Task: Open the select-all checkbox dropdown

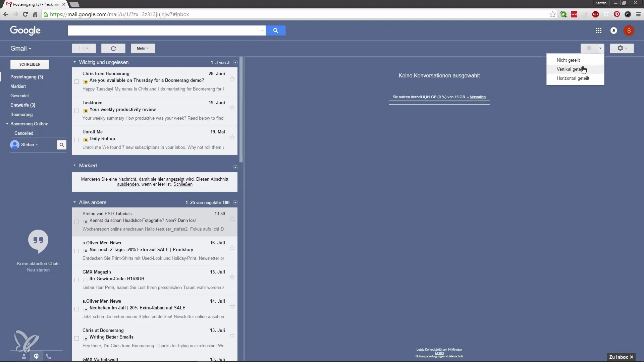Action: (84, 48)
